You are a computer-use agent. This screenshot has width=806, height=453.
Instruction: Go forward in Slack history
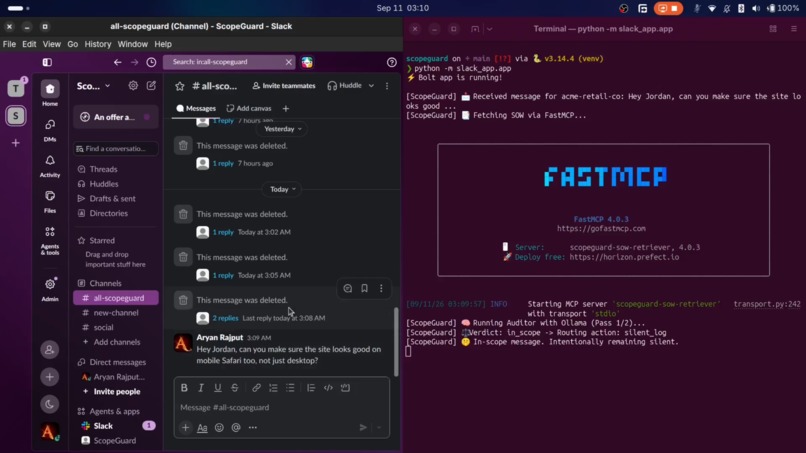tap(134, 62)
